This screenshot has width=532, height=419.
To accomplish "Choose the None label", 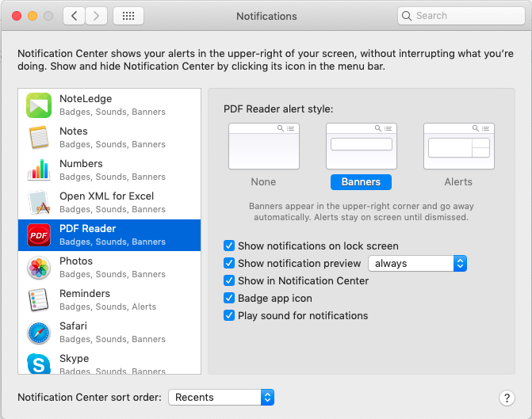I will 263,182.
